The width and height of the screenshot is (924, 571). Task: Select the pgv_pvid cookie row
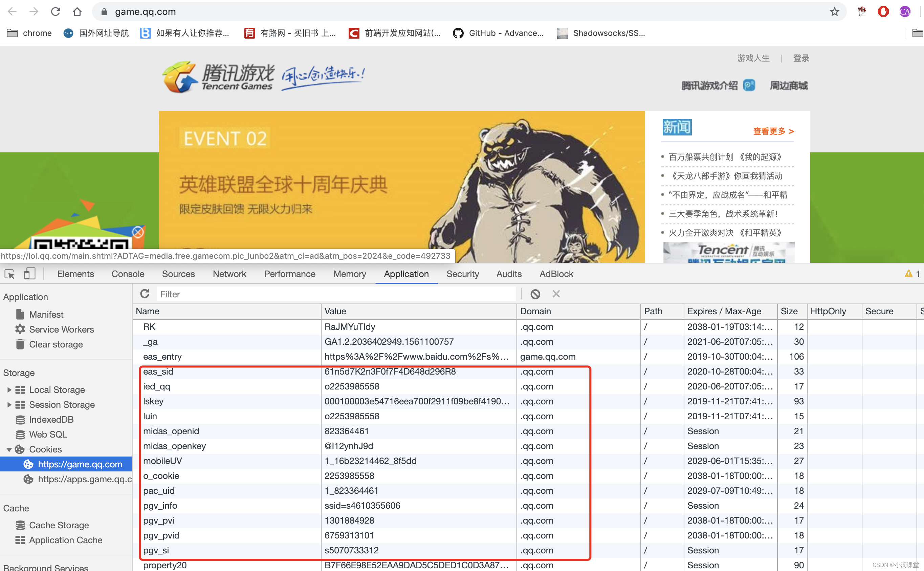(528, 535)
